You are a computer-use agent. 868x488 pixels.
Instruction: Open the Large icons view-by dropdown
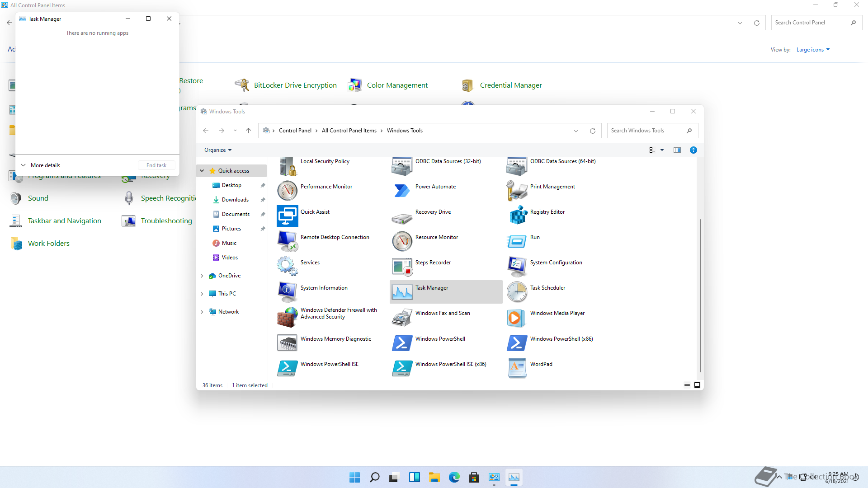(x=813, y=50)
